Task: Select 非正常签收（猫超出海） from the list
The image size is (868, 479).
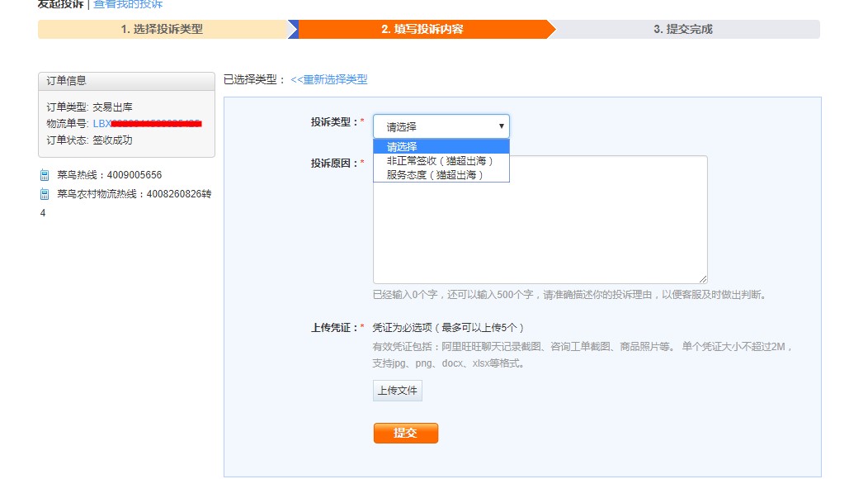Action: coord(440,161)
